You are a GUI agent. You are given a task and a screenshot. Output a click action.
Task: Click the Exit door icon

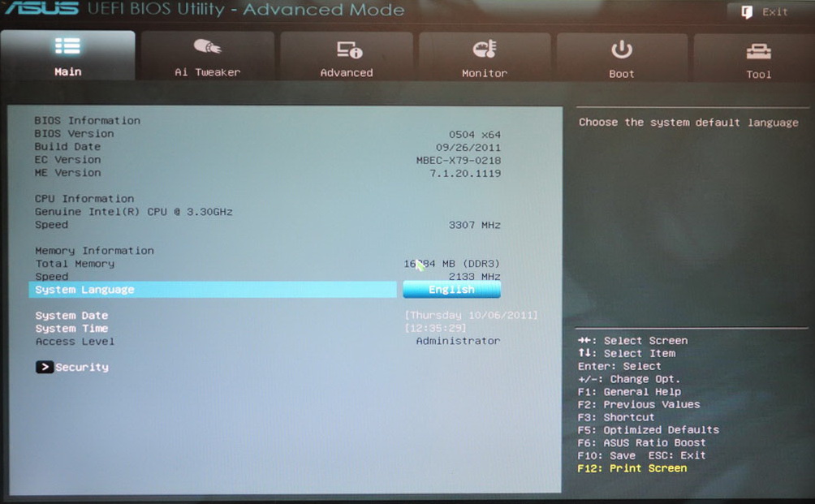tap(747, 12)
